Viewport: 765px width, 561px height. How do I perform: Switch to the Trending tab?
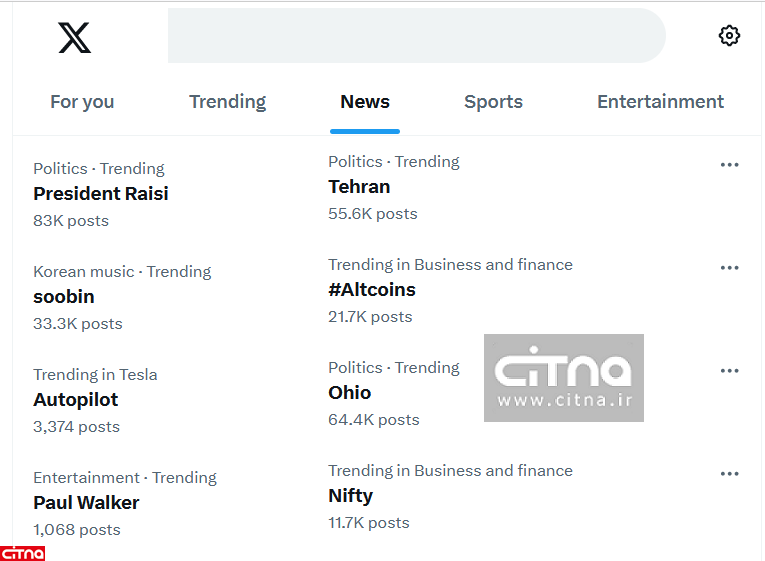[x=227, y=102]
